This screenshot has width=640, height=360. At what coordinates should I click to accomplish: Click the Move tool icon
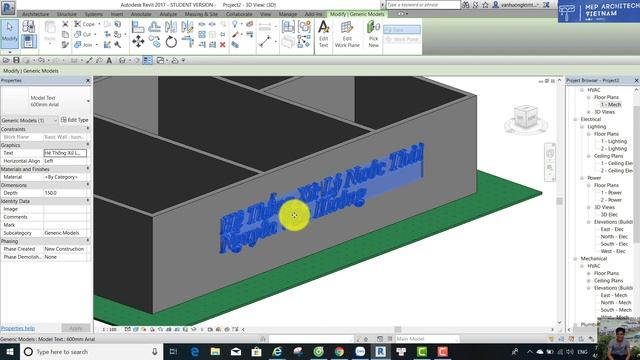coord(138,42)
